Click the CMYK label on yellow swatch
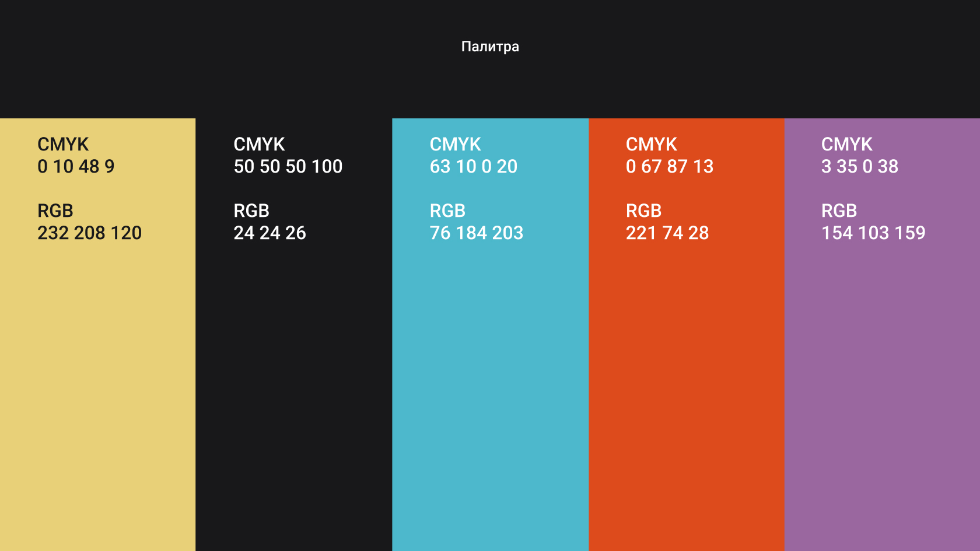The width and height of the screenshot is (980, 551). tap(63, 145)
